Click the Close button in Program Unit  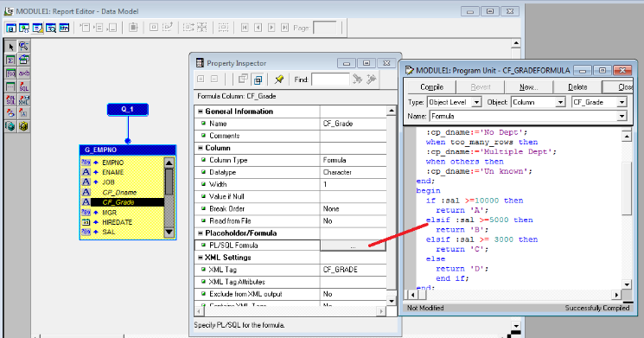point(619,87)
